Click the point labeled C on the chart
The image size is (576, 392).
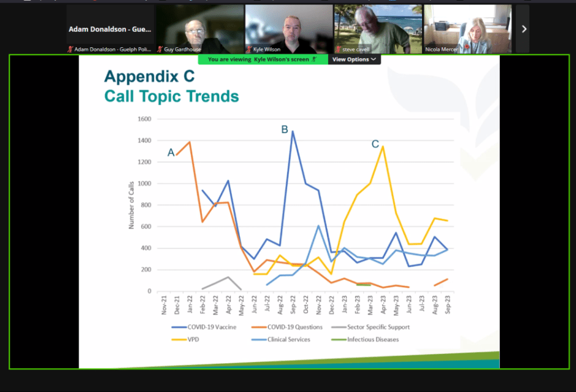click(383, 146)
